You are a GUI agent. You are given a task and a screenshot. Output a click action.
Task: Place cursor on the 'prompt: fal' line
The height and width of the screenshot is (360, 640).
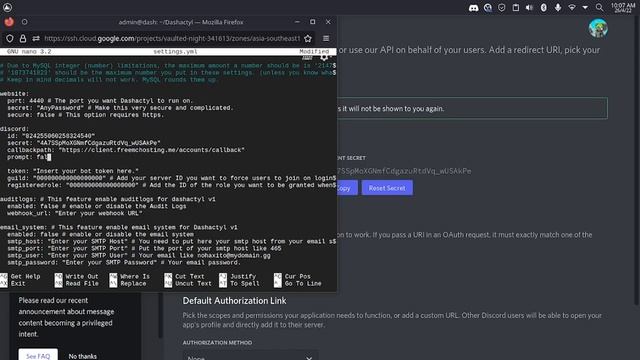coord(29,157)
